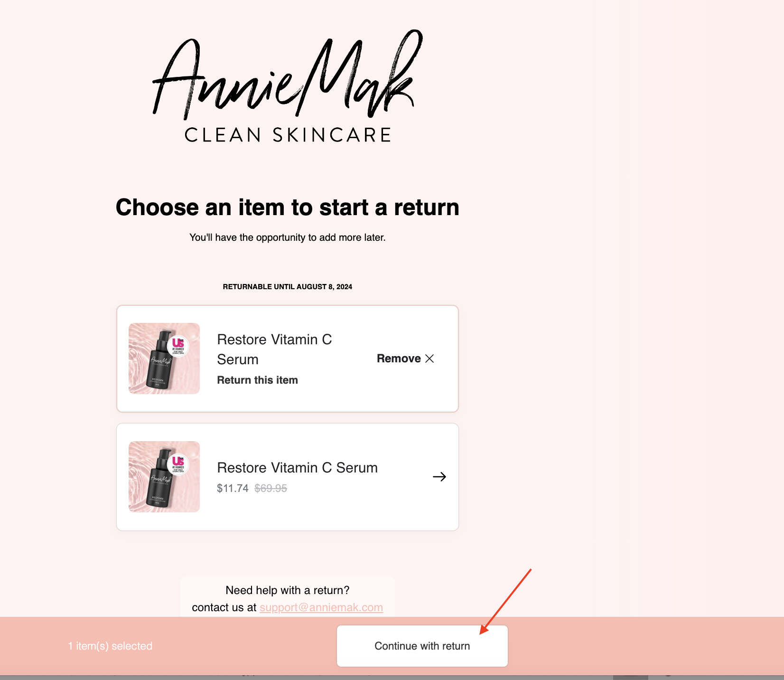Click the AnnieMak Clean Skincare logo

point(288,86)
